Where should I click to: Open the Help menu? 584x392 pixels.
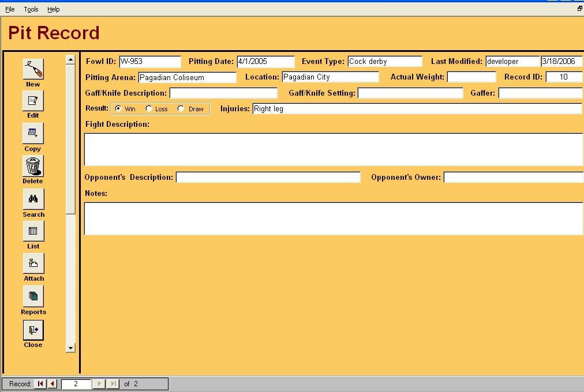pos(53,9)
